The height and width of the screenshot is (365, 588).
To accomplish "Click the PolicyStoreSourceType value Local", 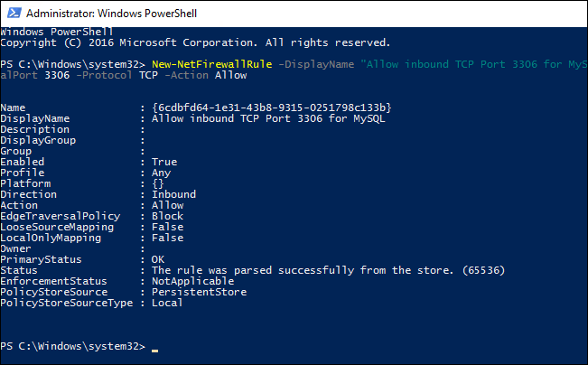I will click(167, 303).
